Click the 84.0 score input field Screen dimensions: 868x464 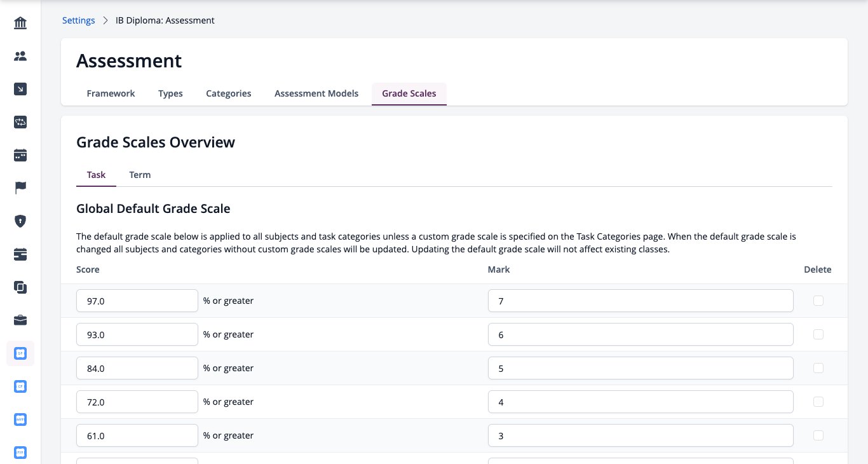[x=137, y=368]
